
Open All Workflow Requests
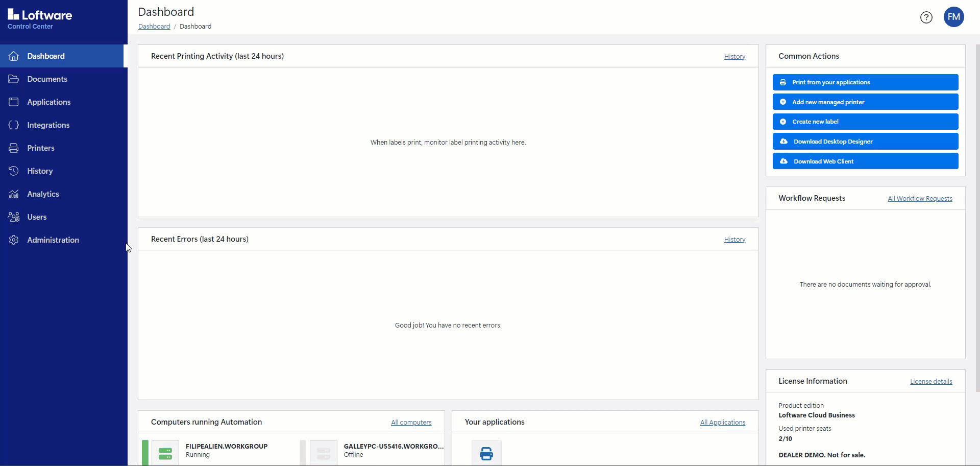(x=920, y=198)
